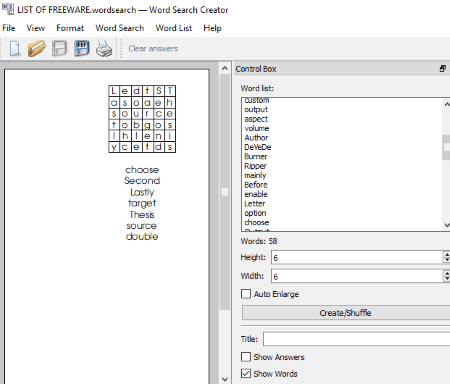Decrease Width with the down arrow
Screen dimensions: 450x384
[447, 279]
